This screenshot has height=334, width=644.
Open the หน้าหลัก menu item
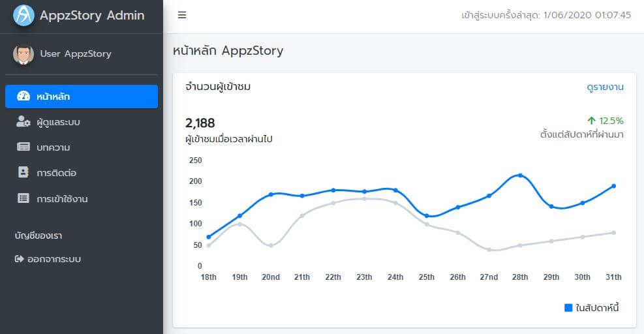click(x=54, y=97)
